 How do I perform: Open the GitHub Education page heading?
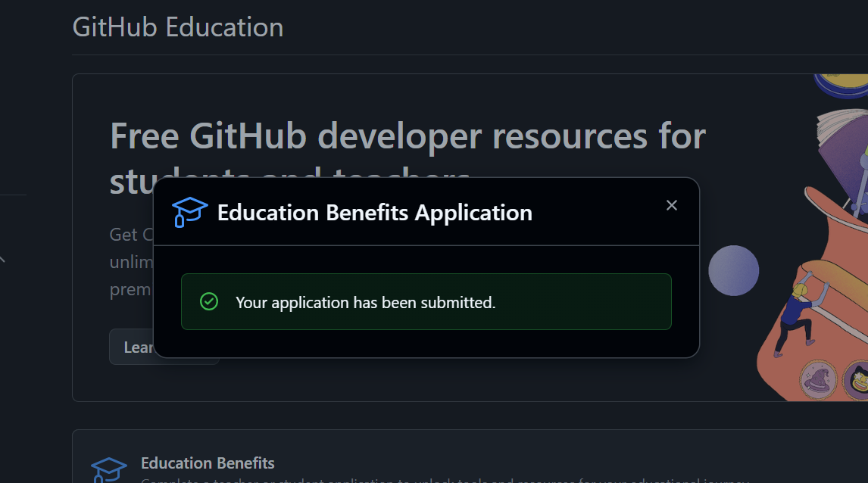pyautogui.click(x=177, y=26)
